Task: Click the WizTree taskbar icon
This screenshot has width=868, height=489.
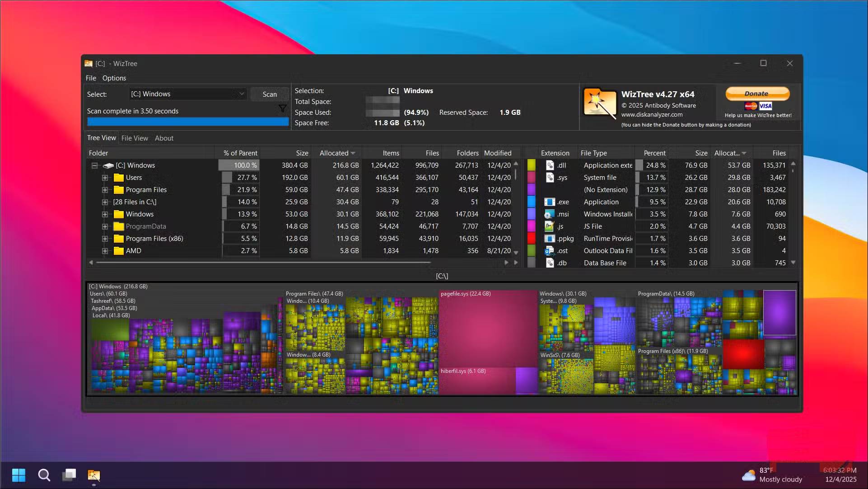Action: pyautogui.click(x=93, y=475)
